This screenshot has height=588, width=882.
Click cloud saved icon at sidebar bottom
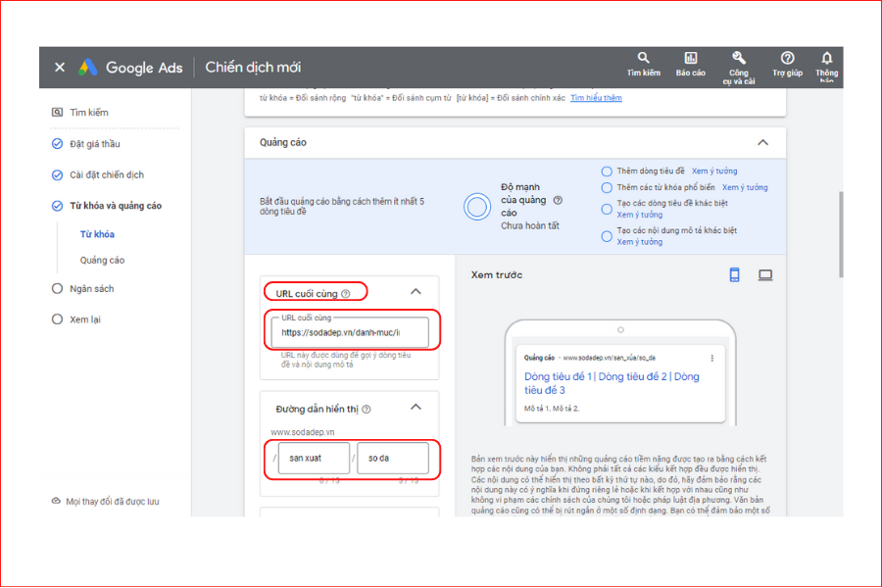tap(56, 501)
